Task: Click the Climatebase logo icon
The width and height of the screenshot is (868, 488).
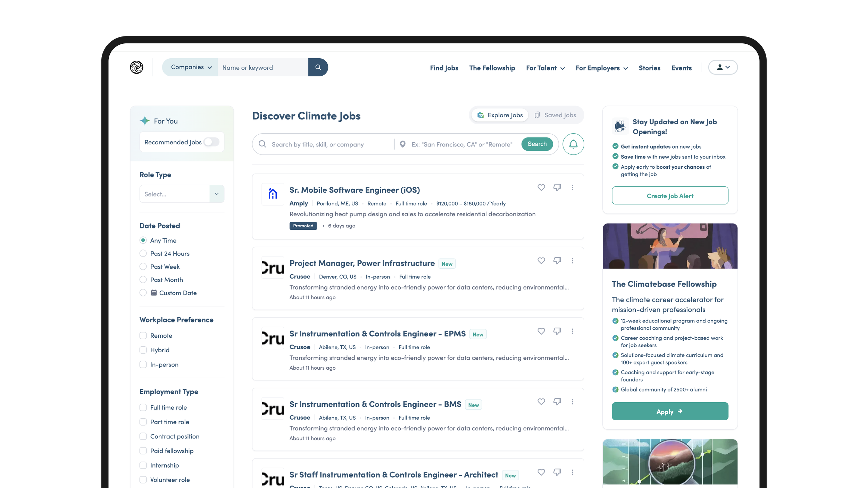Action: (136, 67)
